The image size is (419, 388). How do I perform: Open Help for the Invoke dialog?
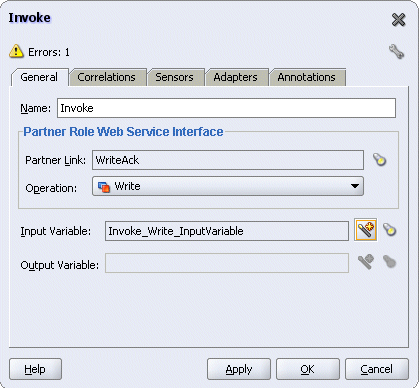click(x=35, y=369)
